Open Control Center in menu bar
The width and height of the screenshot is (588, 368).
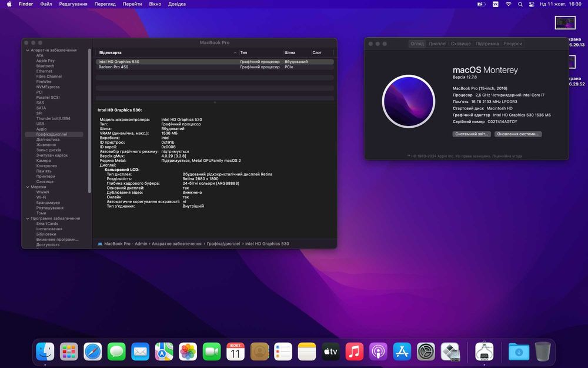click(532, 4)
